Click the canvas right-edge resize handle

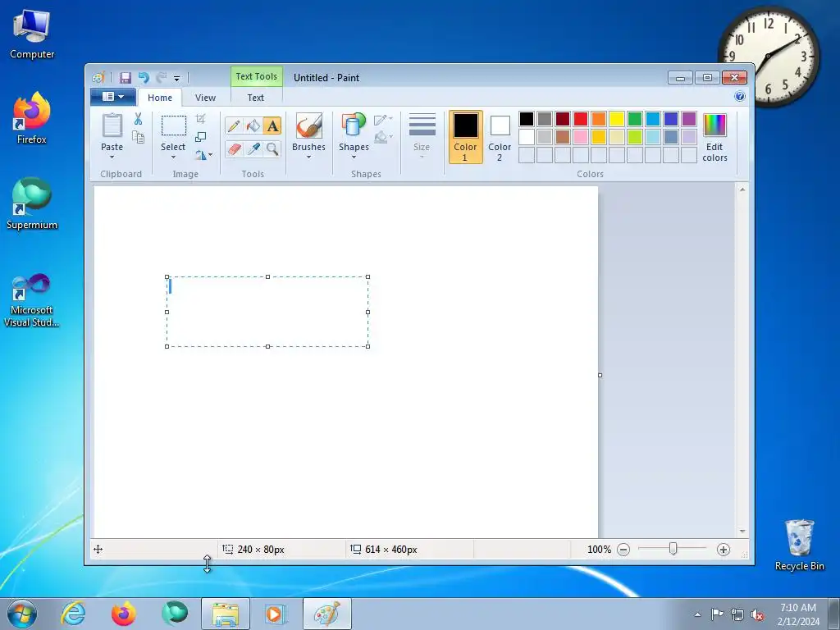click(600, 375)
